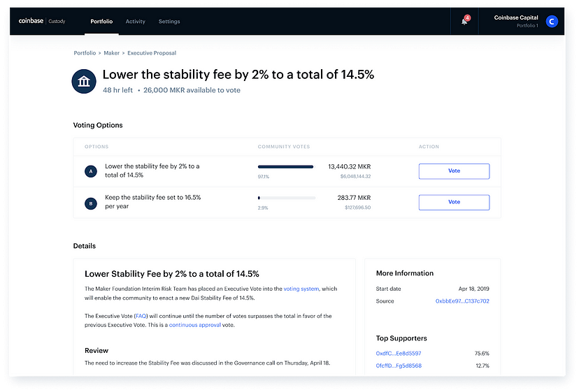Open the notifications bell icon
The image size is (579, 392).
(464, 22)
